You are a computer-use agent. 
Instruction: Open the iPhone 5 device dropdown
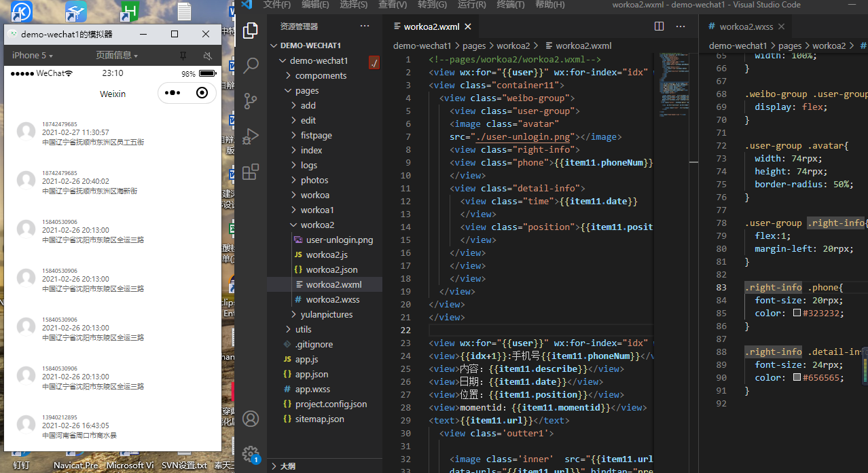(x=33, y=55)
